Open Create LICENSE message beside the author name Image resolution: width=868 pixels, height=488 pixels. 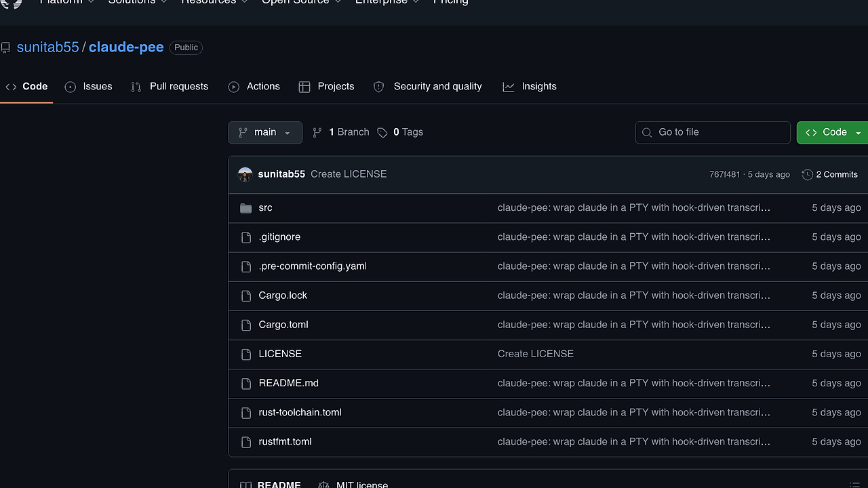tap(349, 174)
